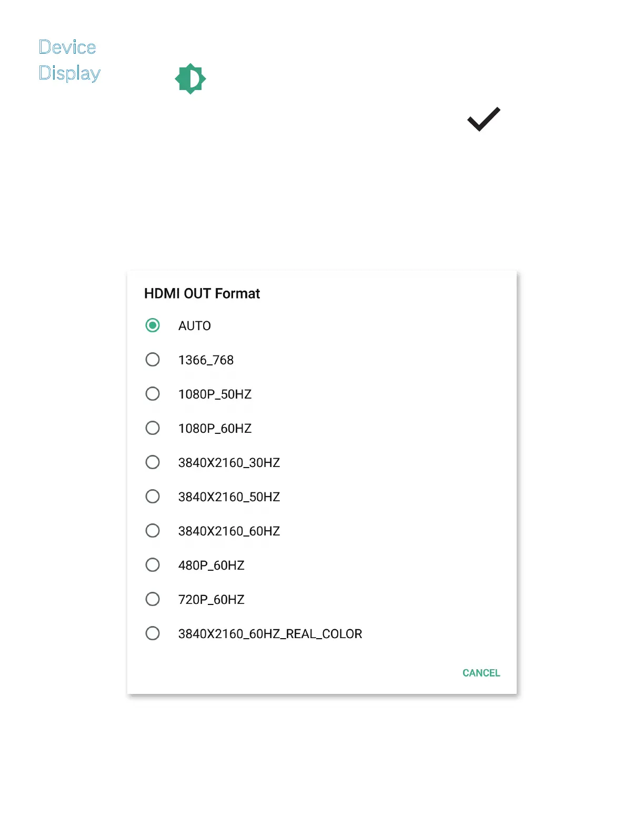644x834 pixels.
Task: Select 3840X2160_60HZ radio button
Action: coord(153,531)
